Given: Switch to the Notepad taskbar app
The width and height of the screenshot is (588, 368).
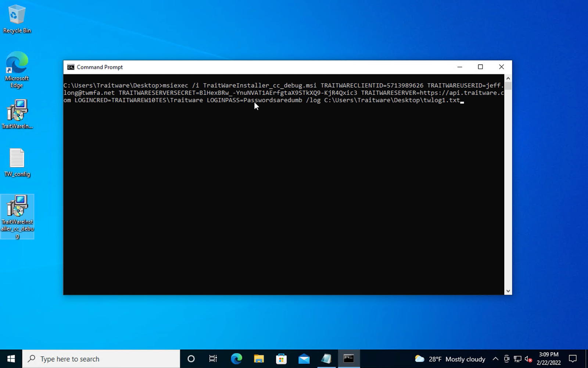Looking at the screenshot, I should [x=326, y=359].
